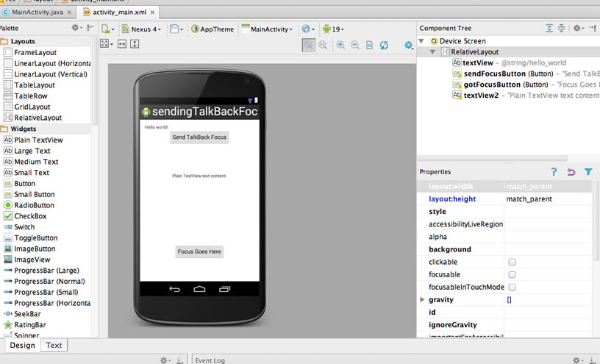Click the Component Tree collapse all icon
This screenshot has height=364, width=600.
pyautogui.click(x=561, y=28)
